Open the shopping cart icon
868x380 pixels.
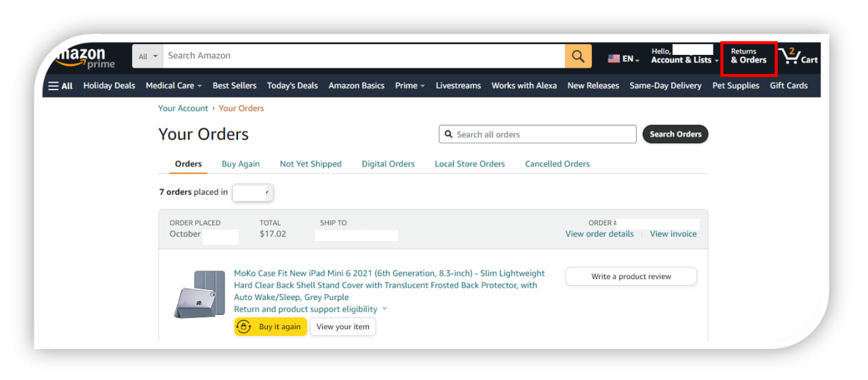798,56
